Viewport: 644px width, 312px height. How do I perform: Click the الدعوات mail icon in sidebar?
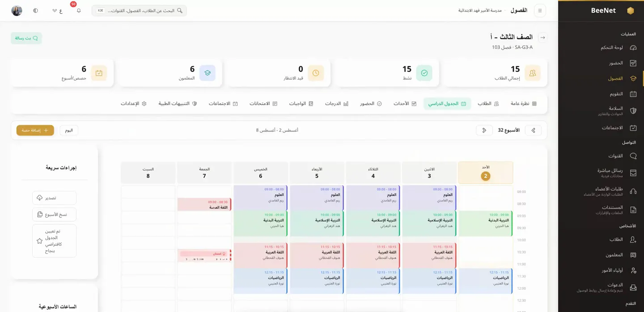633,287
